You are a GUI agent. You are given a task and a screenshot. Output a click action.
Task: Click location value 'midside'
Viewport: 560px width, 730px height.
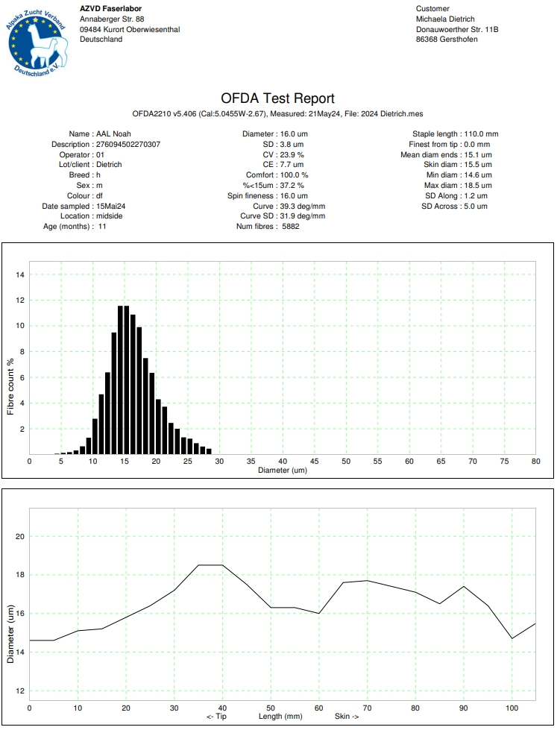tap(110, 216)
